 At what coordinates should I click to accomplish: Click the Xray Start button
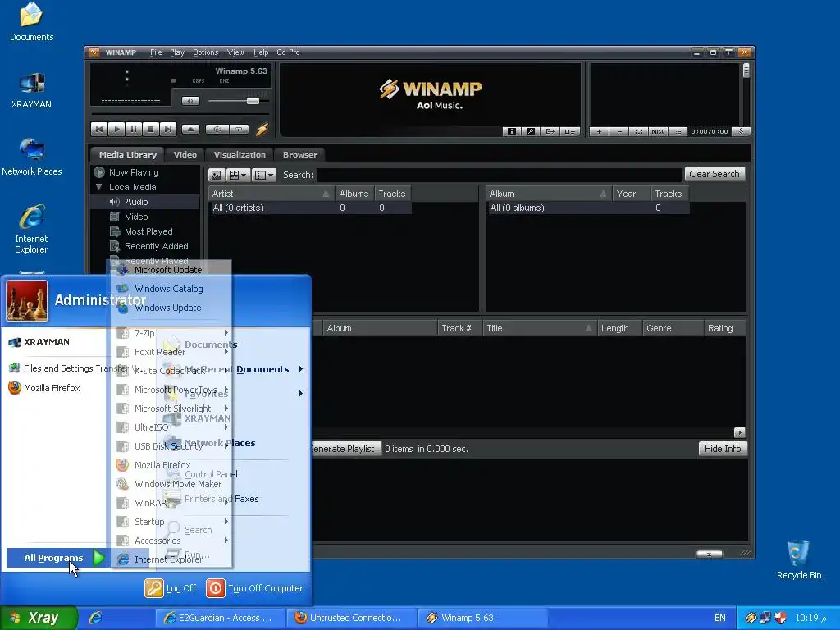point(39,618)
